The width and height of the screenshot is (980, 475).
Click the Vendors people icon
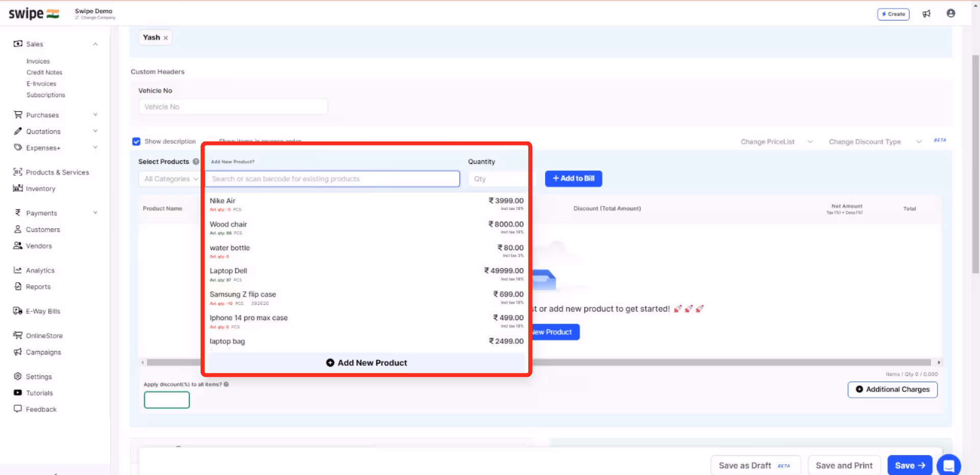point(18,245)
